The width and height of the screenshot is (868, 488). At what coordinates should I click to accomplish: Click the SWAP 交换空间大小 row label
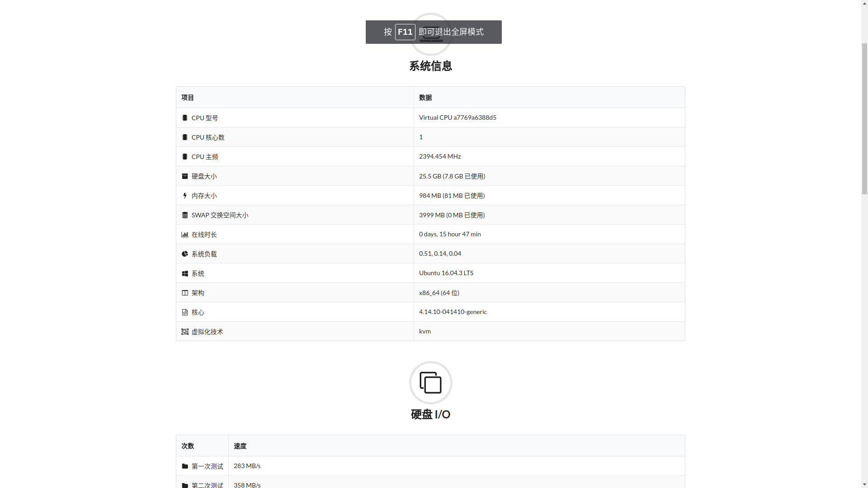tap(220, 215)
